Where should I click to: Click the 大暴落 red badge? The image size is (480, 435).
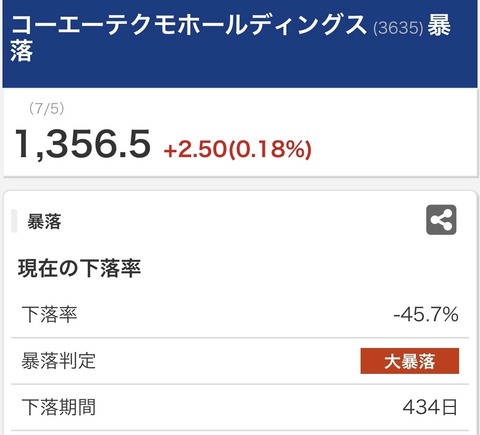pyautogui.click(x=410, y=361)
